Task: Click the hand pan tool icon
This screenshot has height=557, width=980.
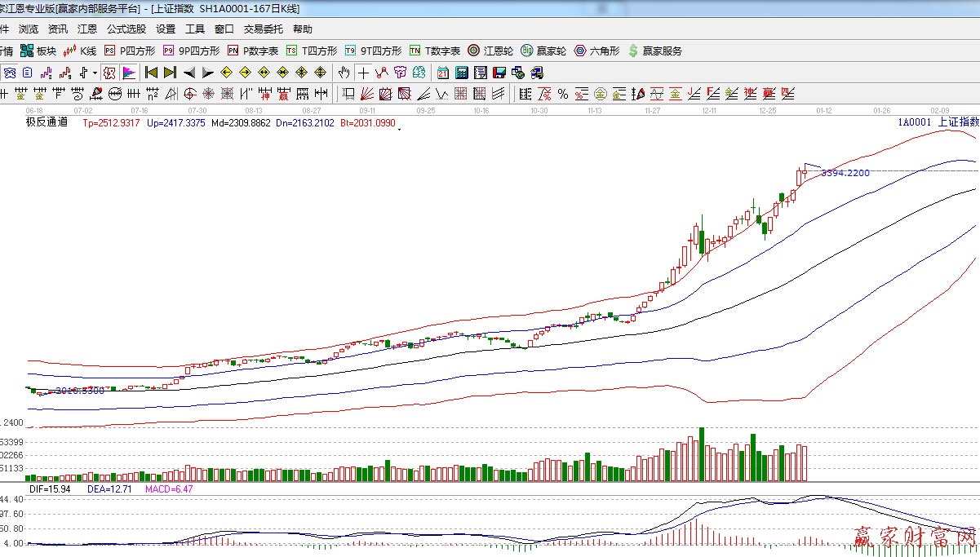Action: pos(344,72)
